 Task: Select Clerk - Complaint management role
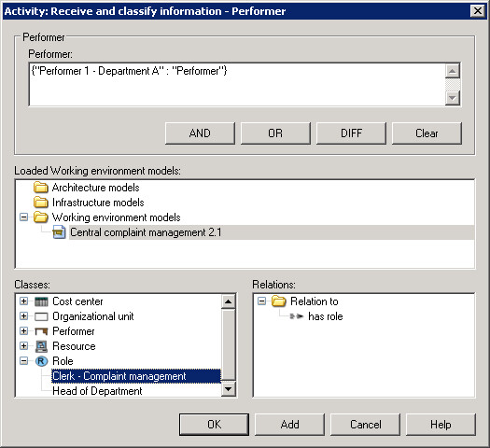136,376
